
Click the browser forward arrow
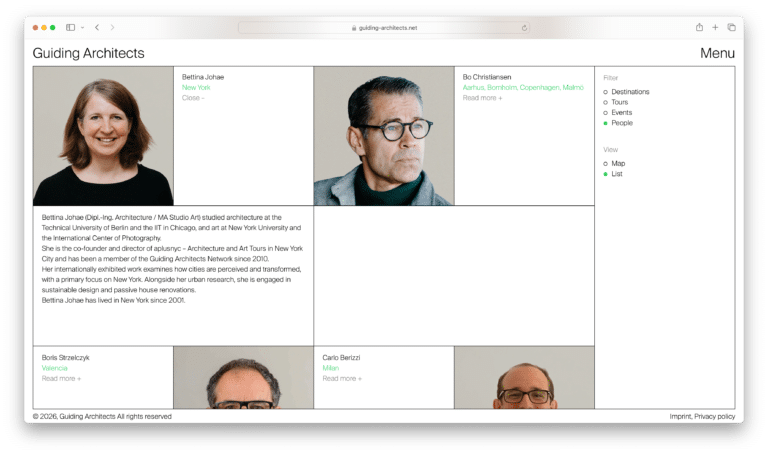112,27
